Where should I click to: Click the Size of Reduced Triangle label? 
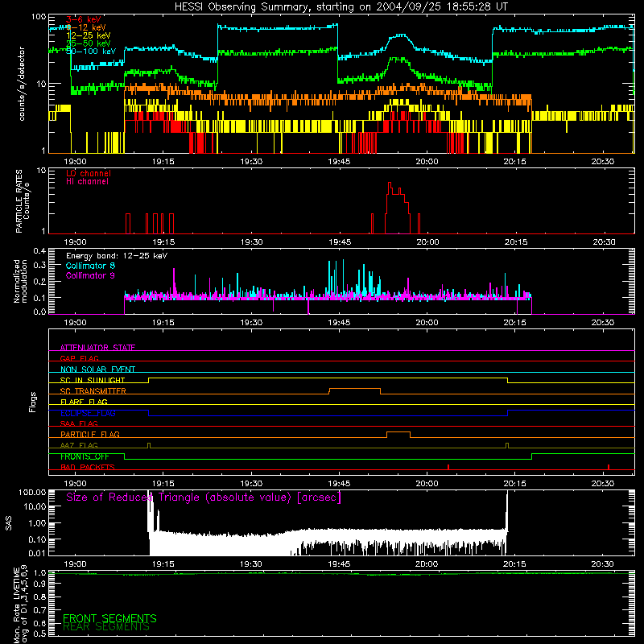[x=204, y=497]
